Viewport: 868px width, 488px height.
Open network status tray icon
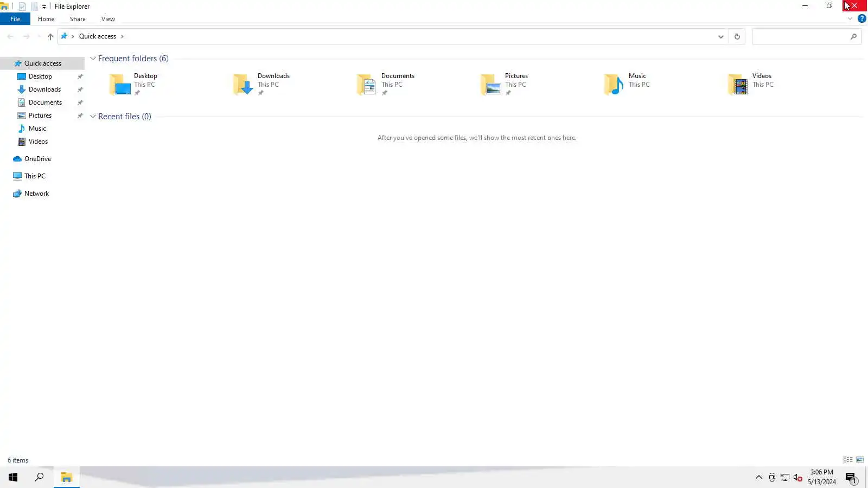[785, 477]
